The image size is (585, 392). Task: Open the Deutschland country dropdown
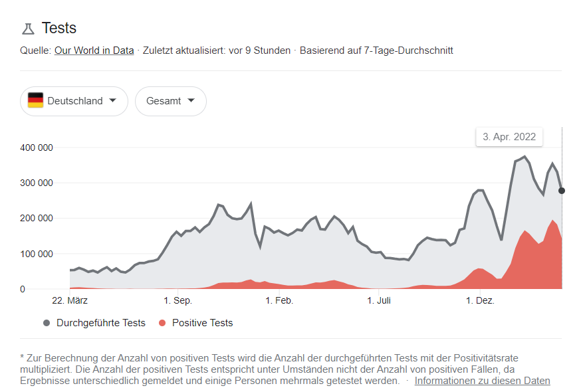click(x=74, y=101)
